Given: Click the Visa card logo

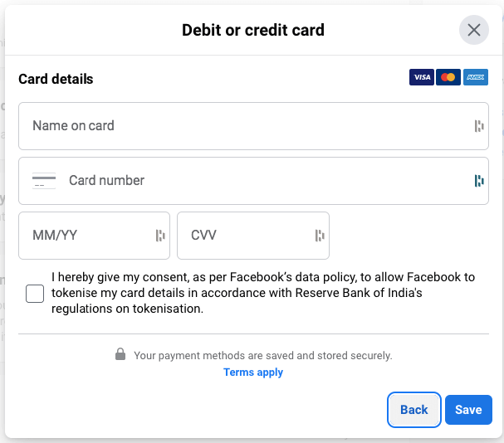Looking at the screenshot, I should [x=422, y=77].
